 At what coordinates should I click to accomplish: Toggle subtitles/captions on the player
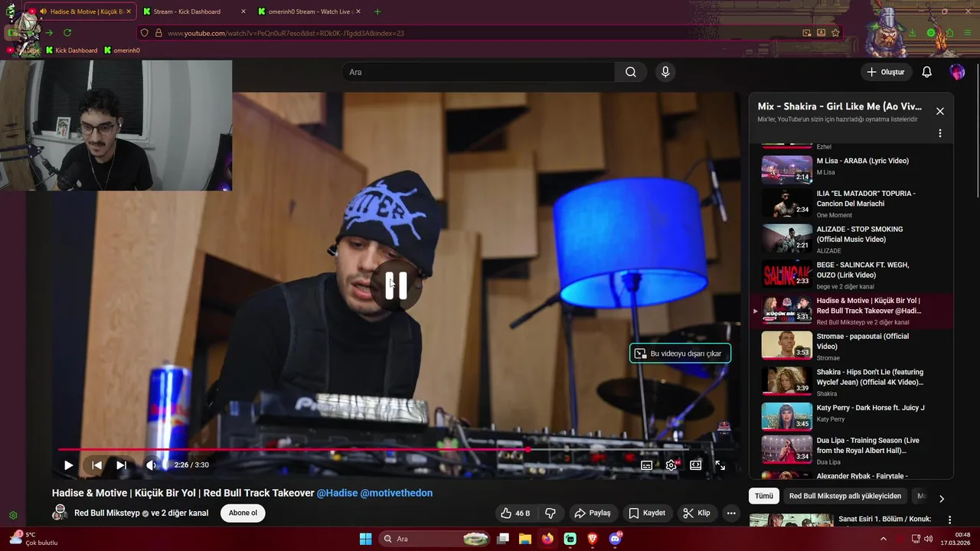click(647, 465)
